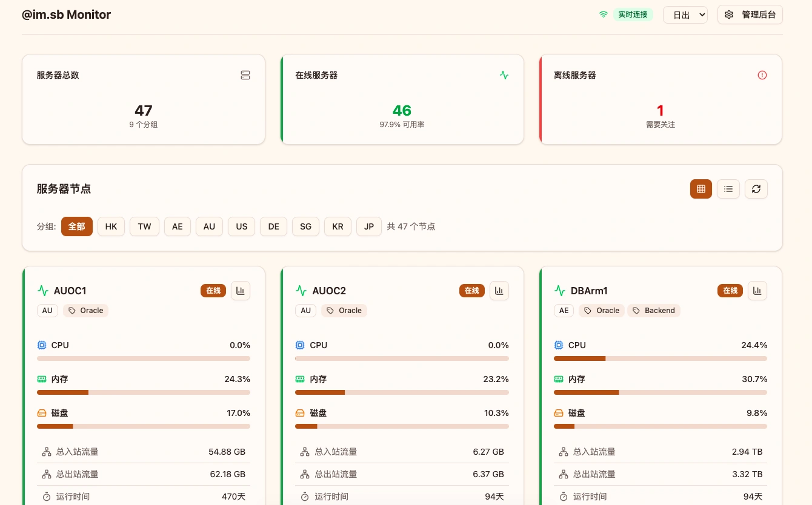
Task: Filter nodes by the JP group
Action: (369, 226)
